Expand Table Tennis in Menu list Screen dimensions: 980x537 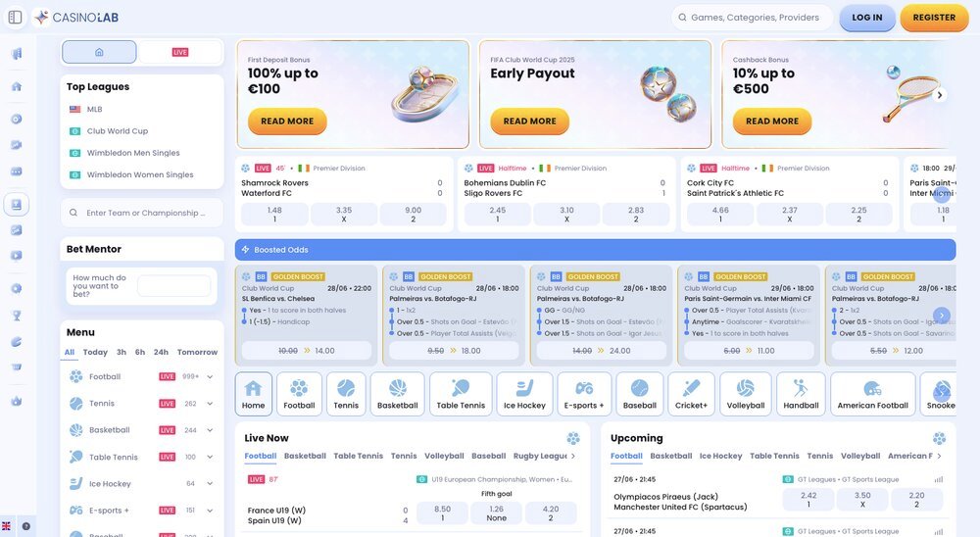pyautogui.click(x=210, y=457)
